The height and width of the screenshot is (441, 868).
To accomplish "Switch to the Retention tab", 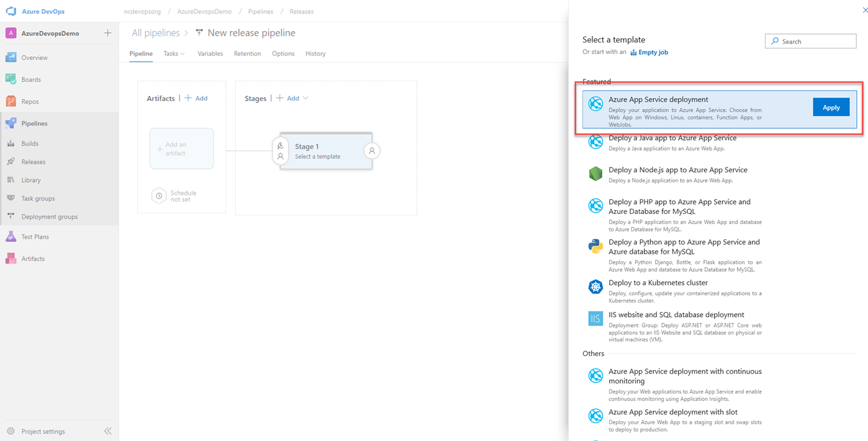I will pyautogui.click(x=247, y=53).
